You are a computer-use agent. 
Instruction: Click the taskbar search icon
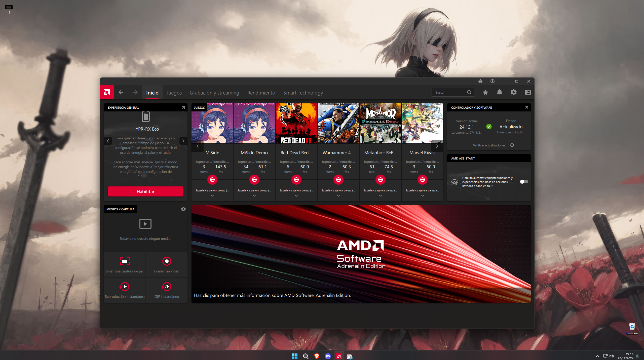pos(306,356)
